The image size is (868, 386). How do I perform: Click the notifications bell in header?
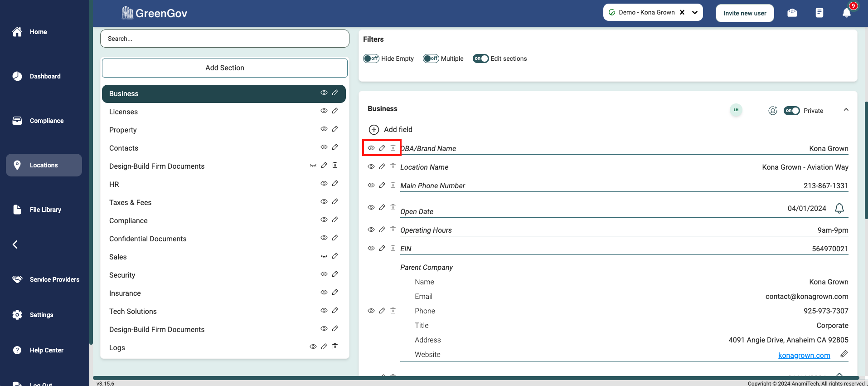click(x=846, y=13)
